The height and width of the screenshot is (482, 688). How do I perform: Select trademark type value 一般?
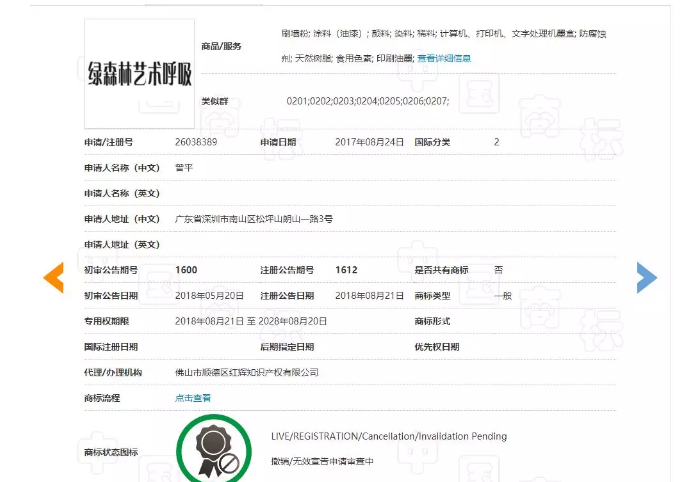point(503,296)
